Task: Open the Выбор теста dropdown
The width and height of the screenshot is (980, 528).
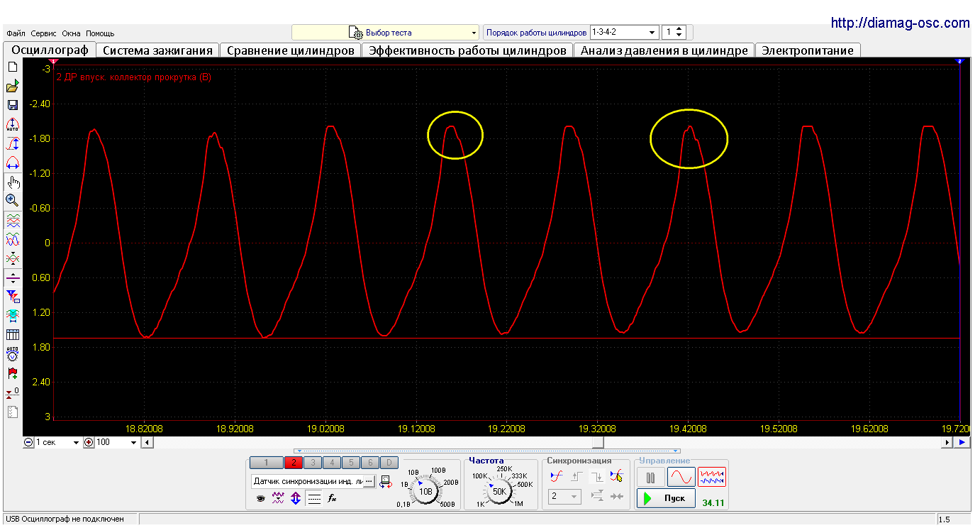Action: (386, 33)
